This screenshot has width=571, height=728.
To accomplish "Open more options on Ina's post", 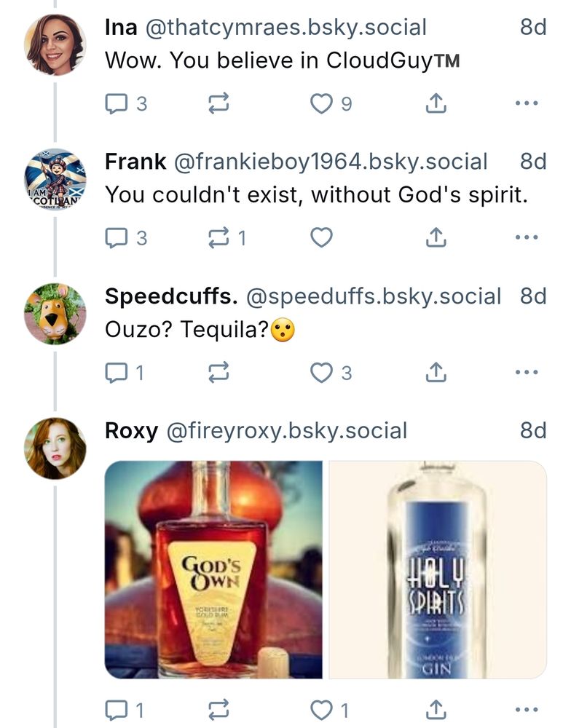I will [x=525, y=104].
